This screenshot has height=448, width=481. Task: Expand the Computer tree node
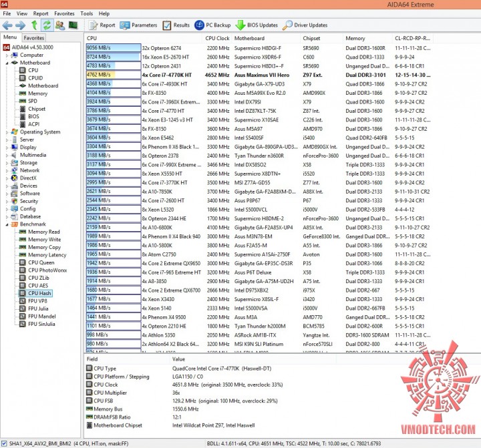pos(7,55)
